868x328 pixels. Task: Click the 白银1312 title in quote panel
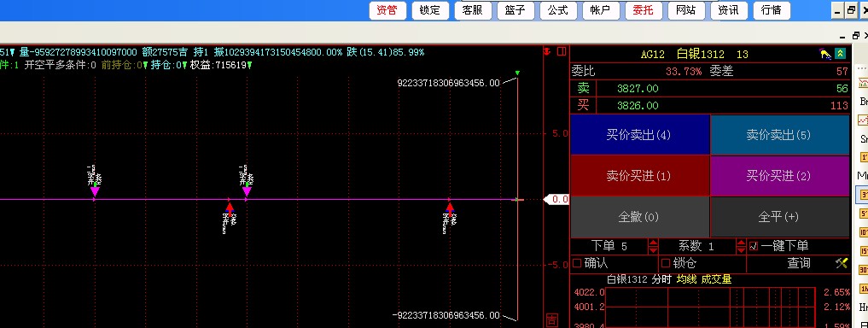(x=700, y=55)
